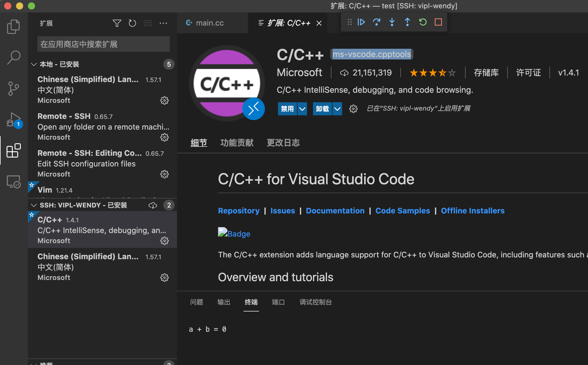This screenshot has height=365, width=588.
Task: Open disable dropdown arrow for C/C++
Action: click(302, 109)
